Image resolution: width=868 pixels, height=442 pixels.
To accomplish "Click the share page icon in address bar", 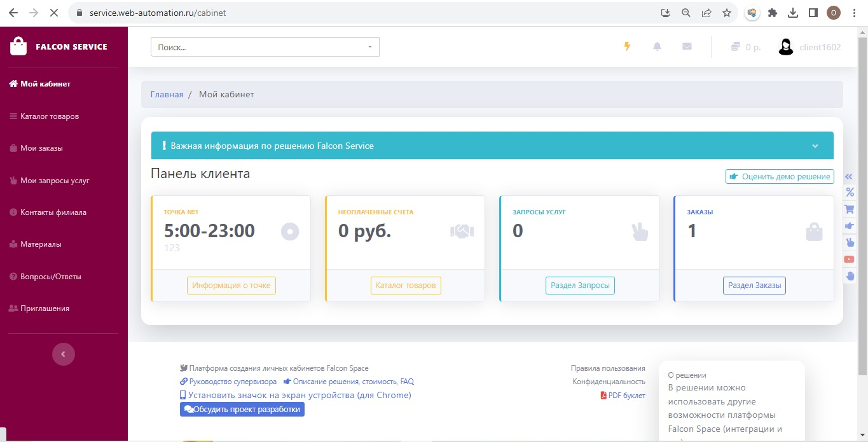I will (706, 12).
